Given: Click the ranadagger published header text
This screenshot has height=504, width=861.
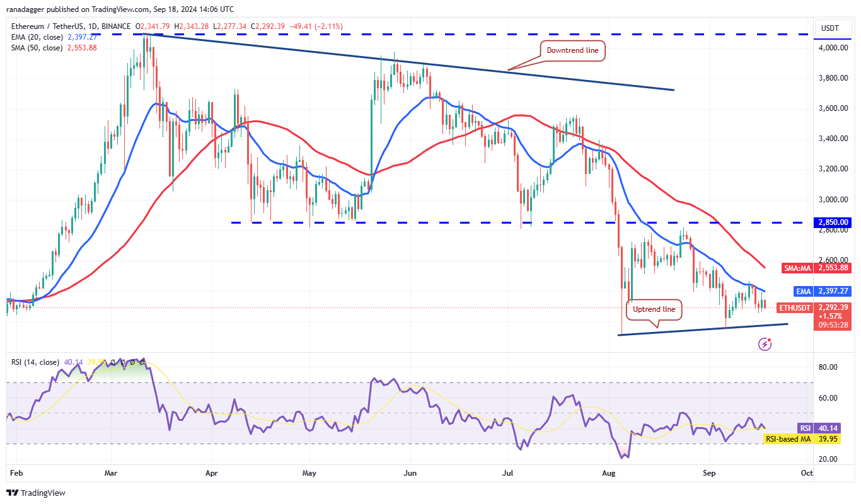Looking at the screenshot, I should click(x=120, y=9).
